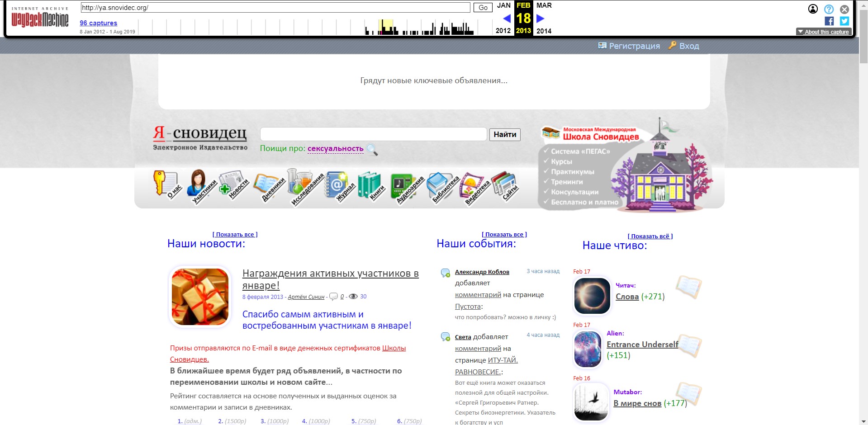Image resolution: width=868 pixels, height=425 pixels.
Task: Click in the site search input field
Action: click(373, 134)
